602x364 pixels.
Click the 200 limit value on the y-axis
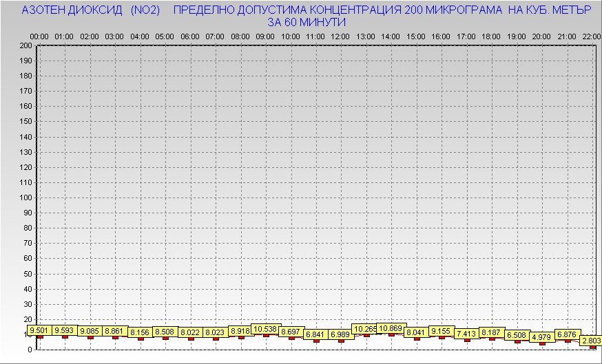pos(26,45)
